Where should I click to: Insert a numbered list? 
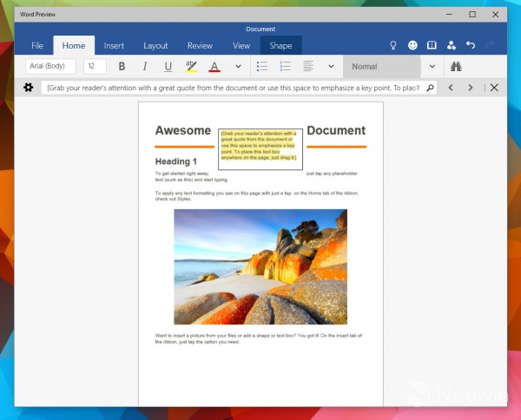285,67
